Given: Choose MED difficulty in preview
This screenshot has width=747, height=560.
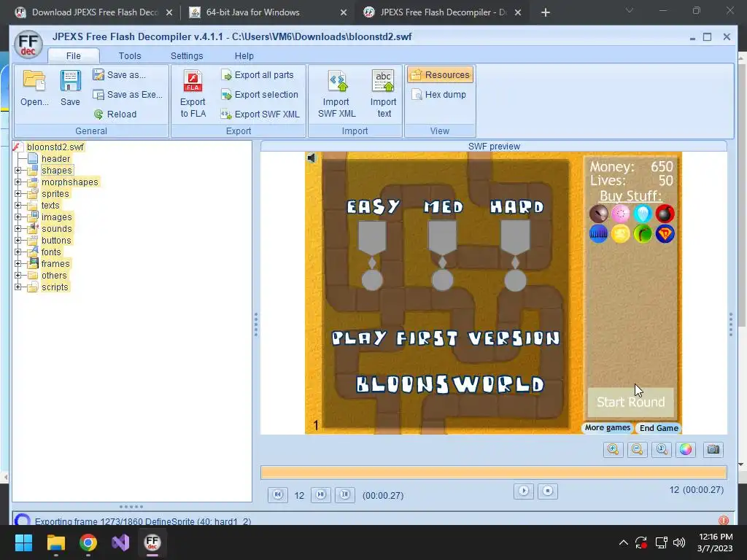Looking at the screenshot, I should pyautogui.click(x=444, y=206).
